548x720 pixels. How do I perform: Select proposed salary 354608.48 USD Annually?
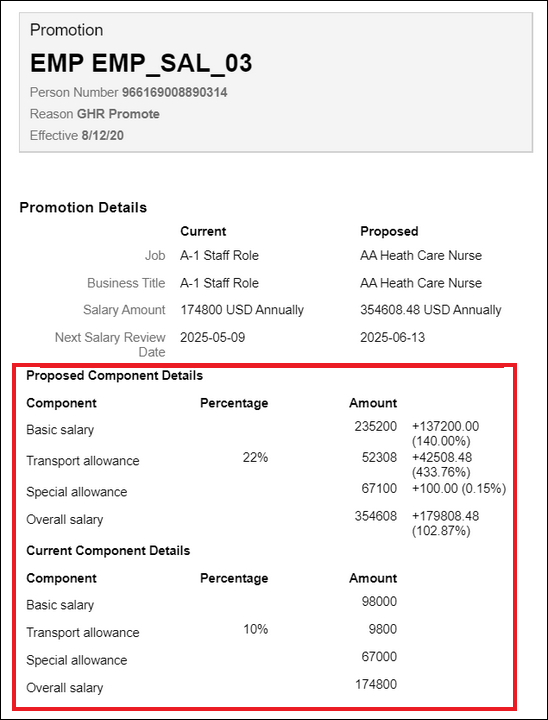(x=430, y=310)
